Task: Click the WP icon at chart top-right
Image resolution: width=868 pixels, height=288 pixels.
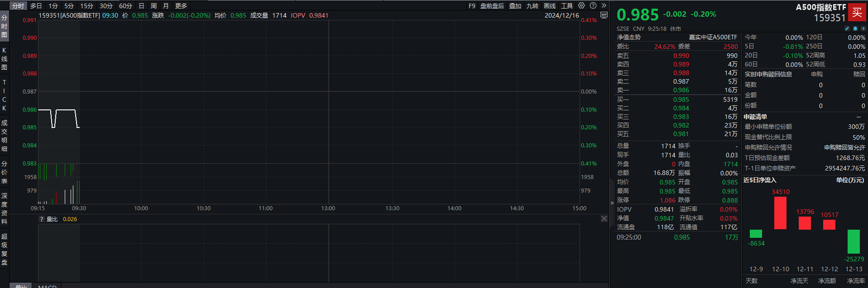Action: [604, 15]
